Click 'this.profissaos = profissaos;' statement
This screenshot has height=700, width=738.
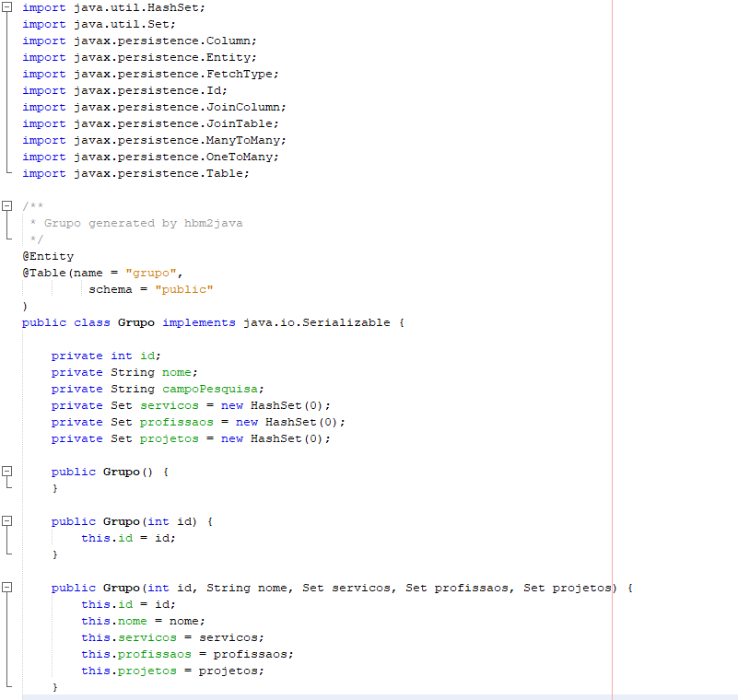click(x=187, y=654)
